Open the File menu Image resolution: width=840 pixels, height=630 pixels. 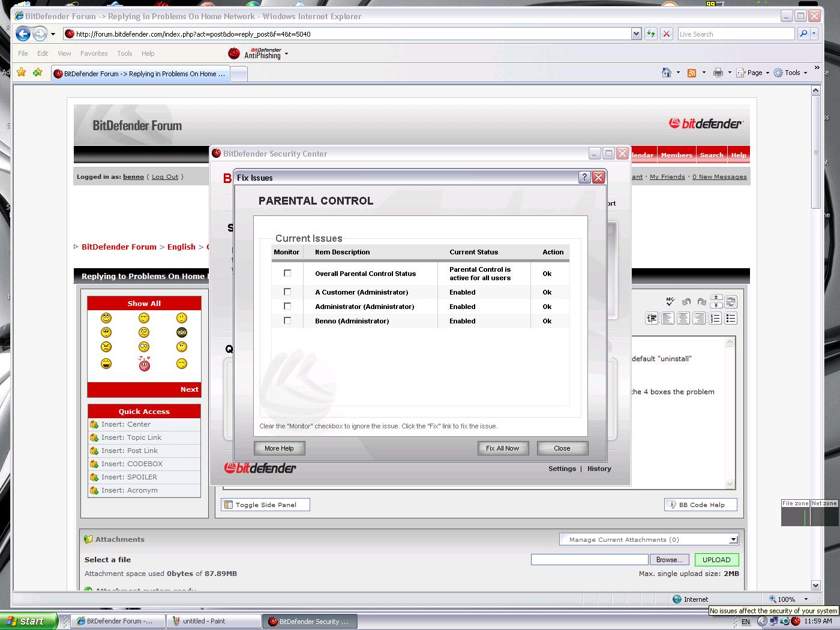pos(23,53)
